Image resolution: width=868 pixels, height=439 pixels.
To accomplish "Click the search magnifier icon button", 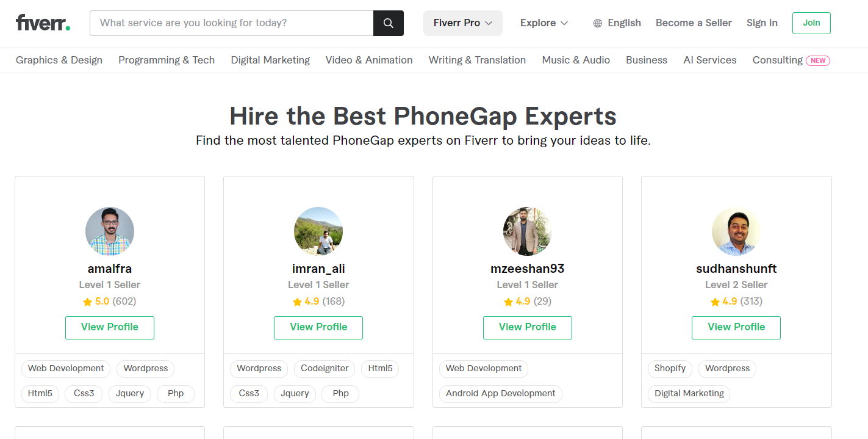I will [x=389, y=23].
